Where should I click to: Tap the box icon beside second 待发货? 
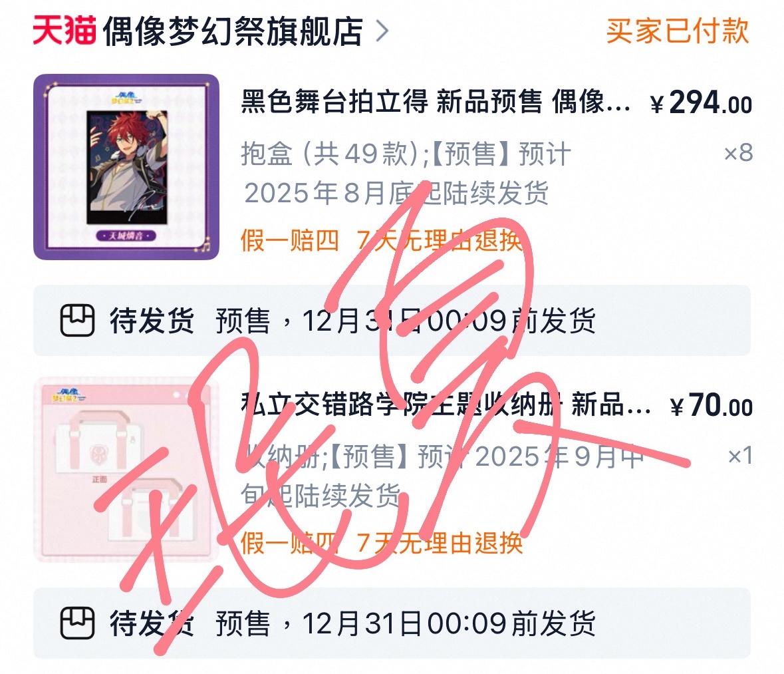(x=77, y=623)
